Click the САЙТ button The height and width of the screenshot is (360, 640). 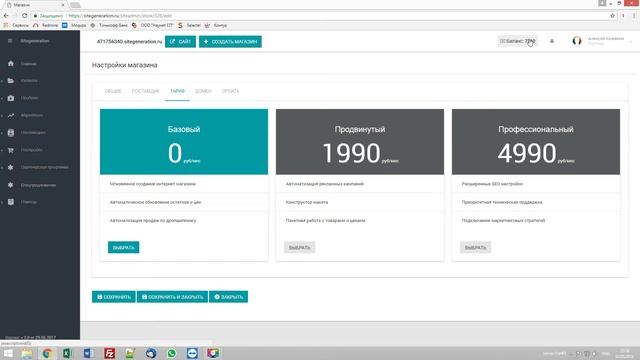180,42
